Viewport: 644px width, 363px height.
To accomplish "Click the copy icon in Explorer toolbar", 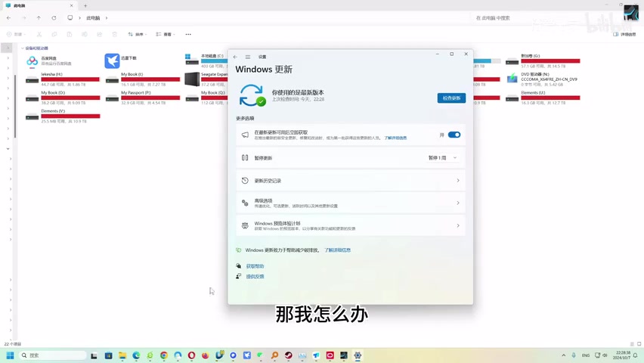I will point(54,35).
